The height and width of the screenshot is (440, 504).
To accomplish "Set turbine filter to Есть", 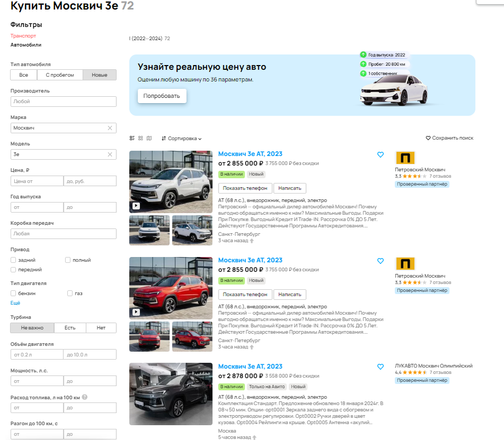I will (x=70, y=327).
